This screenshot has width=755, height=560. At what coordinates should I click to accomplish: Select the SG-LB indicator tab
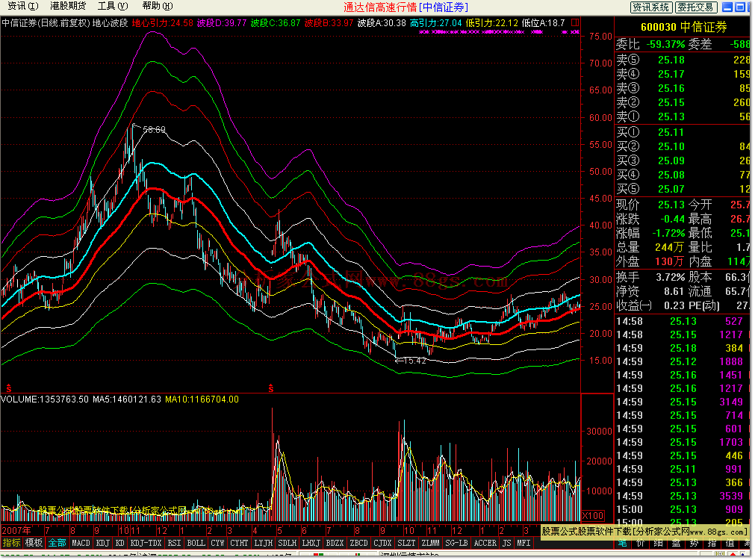click(x=456, y=543)
